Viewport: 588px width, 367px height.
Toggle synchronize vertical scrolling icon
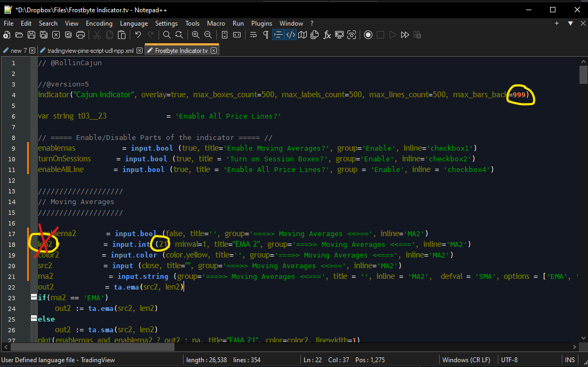point(224,35)
